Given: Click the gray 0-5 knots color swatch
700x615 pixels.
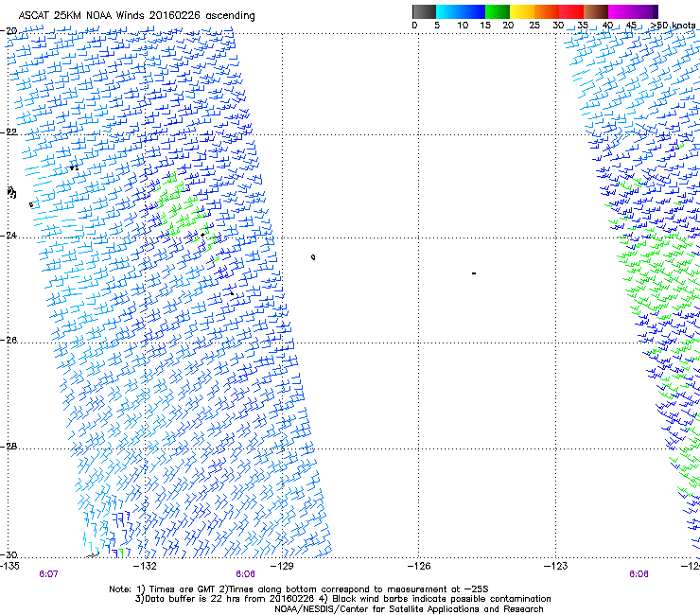Looking at the screenshot, I should coord(424,11).
